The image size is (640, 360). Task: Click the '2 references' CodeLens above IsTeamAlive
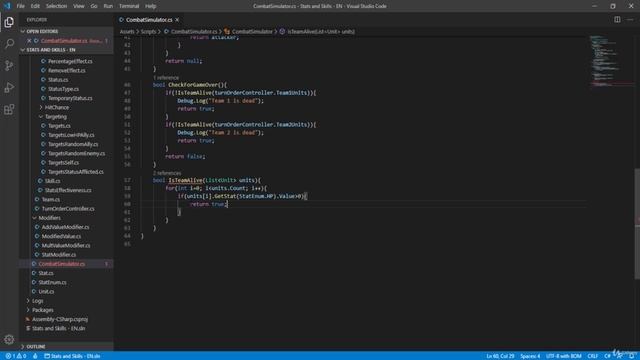click(167, 173)
